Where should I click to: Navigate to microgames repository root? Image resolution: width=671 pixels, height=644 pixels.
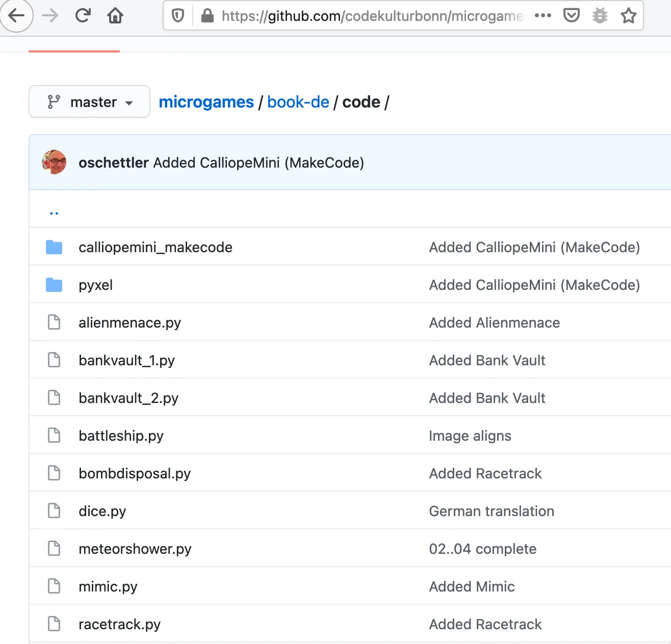coord(206,102)
